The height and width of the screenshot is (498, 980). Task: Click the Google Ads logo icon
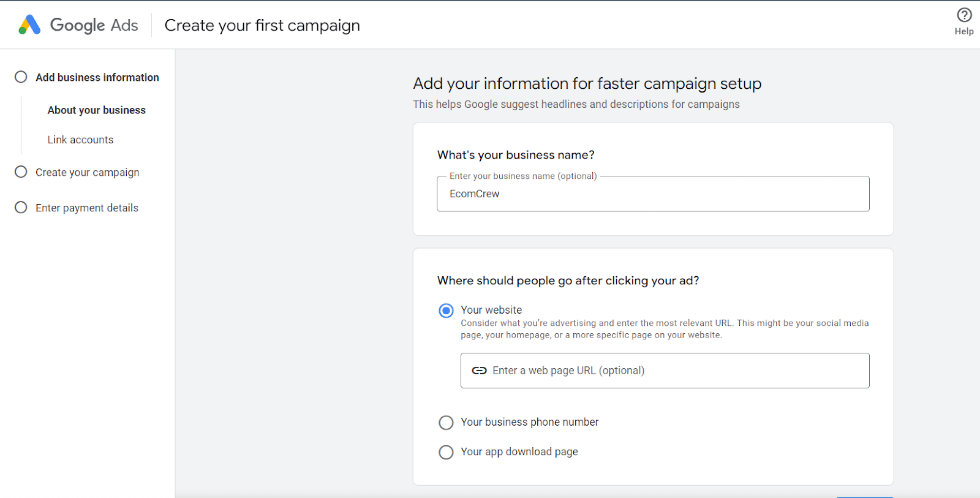(29, 25)
